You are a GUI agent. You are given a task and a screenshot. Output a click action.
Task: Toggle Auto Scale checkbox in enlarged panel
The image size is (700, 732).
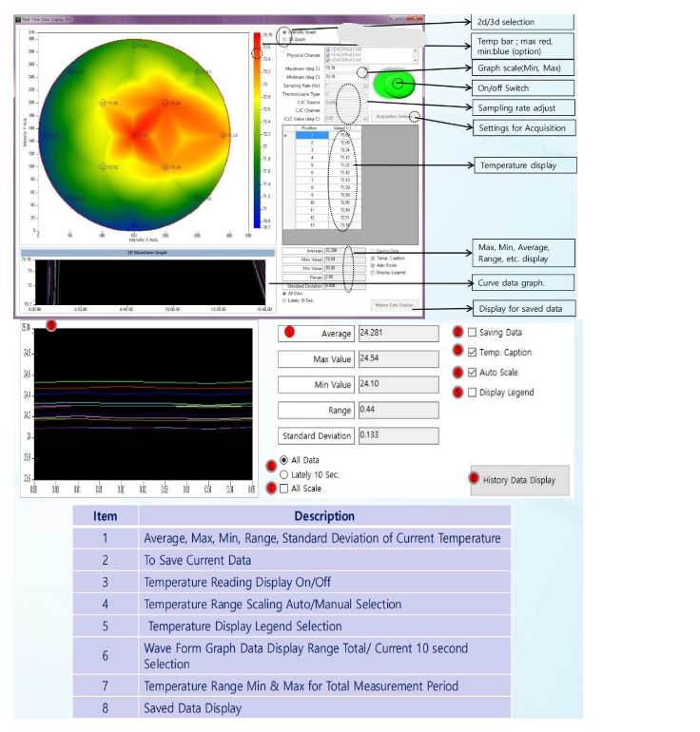point(473,373)
